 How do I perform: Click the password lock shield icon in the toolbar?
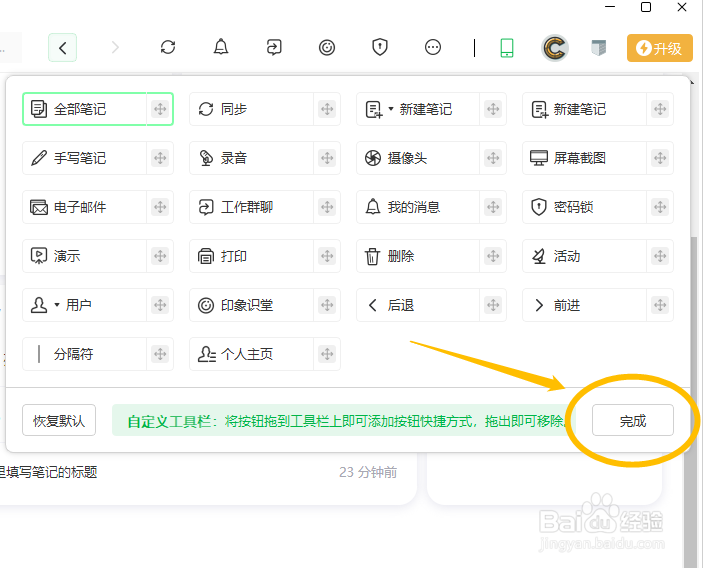pyautogui.click(x=380, y=47)
